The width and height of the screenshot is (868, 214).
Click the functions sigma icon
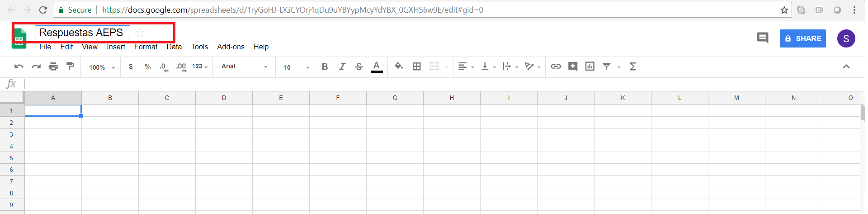click(x=632, y=67)
